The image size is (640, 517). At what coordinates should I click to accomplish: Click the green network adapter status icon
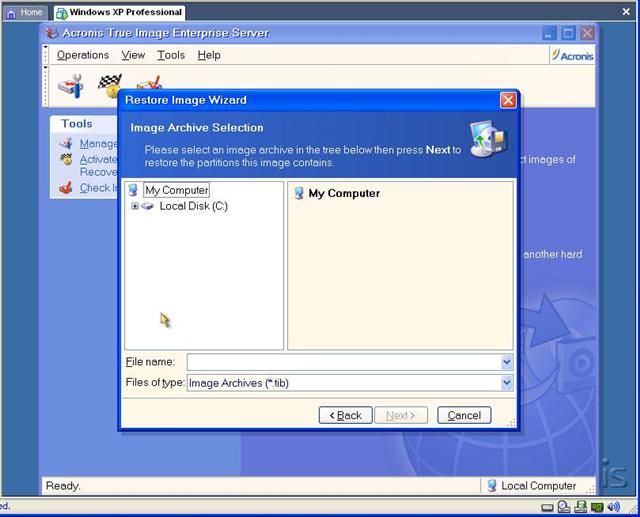597,507
